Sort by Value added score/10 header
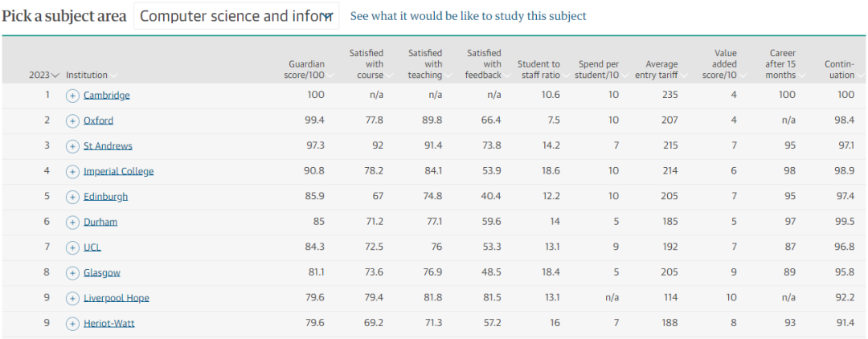 (720, 64)
